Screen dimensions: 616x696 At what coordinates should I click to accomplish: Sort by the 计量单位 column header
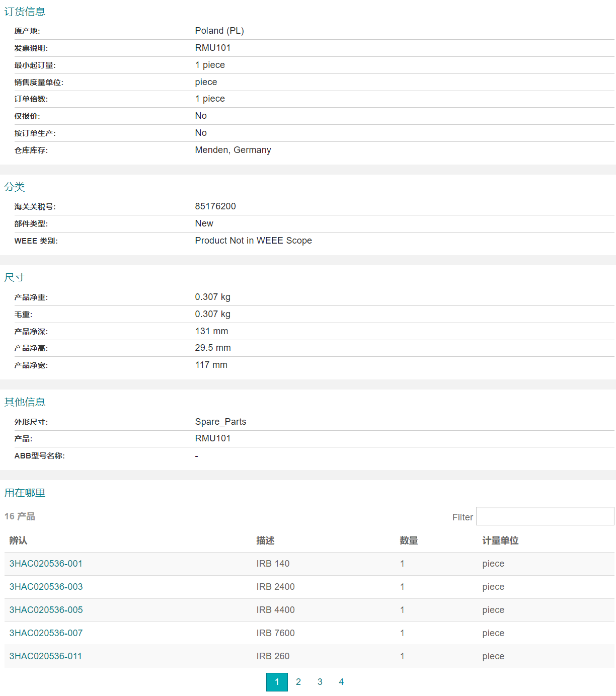pyautogui.click(x=500, y=540)
